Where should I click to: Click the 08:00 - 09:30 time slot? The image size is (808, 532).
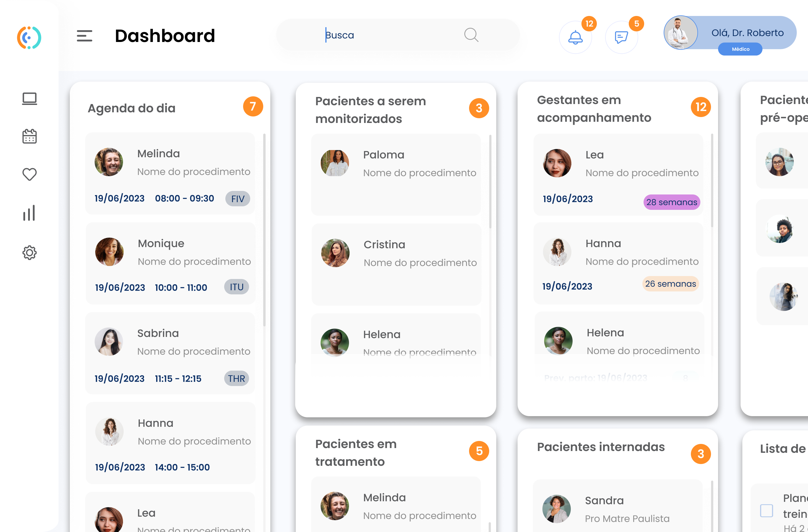point(185,199)
